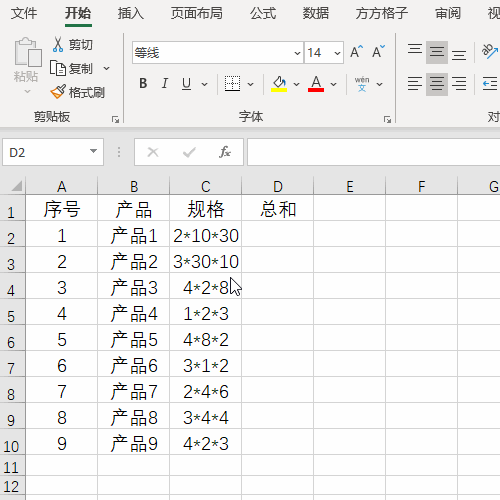Click the Orientation text angle icon
Image resolution: width=500 pixels, height=500 pixels.
490,52
